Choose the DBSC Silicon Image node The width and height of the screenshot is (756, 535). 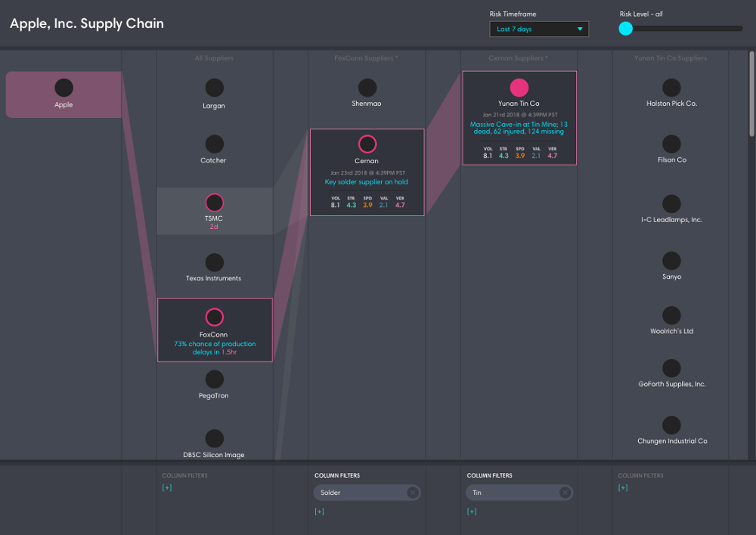(214, 438)
